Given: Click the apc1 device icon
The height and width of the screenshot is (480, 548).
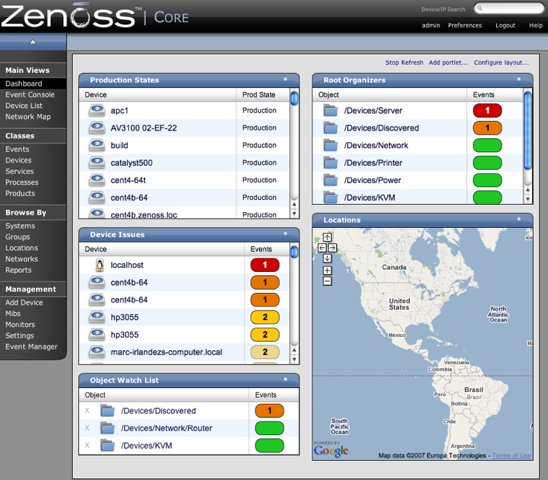Looking at the screenshot, I should 97,110.
